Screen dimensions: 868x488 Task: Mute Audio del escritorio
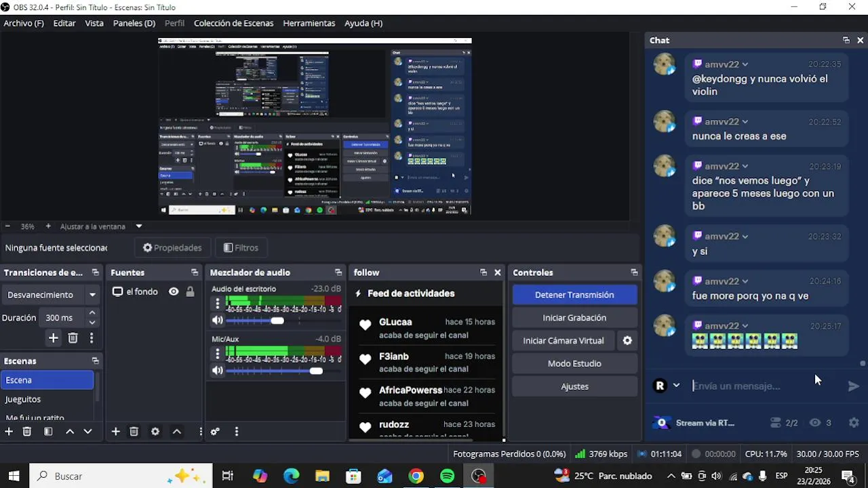[x=217, y=320]
